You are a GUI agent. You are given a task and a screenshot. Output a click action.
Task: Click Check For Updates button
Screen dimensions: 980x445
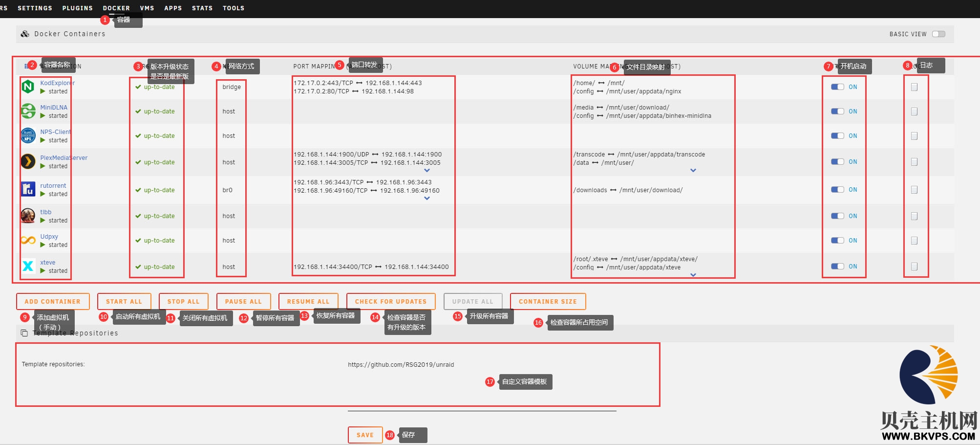tap(391, 302)
